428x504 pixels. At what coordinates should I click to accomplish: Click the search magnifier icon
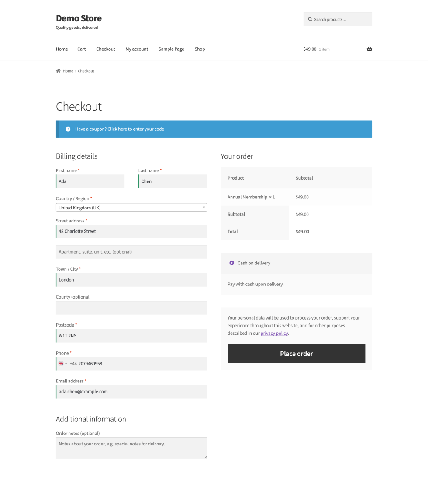310,19
